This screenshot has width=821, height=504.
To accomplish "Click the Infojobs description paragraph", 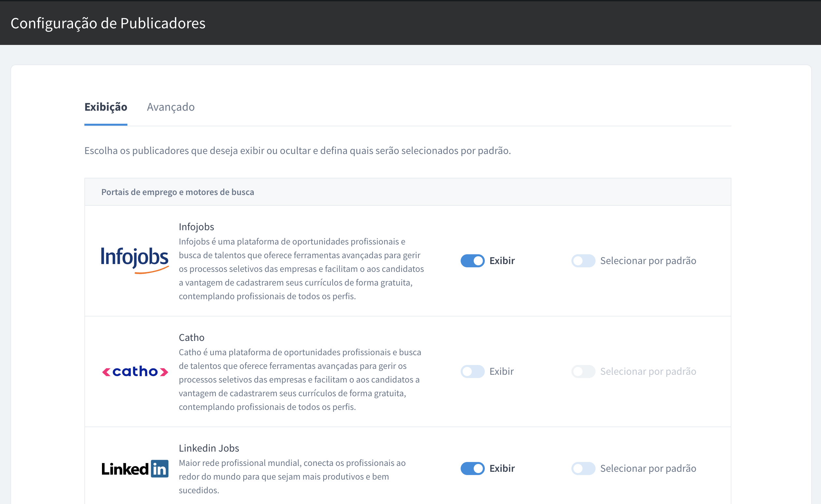I will [x=301, y=269].
